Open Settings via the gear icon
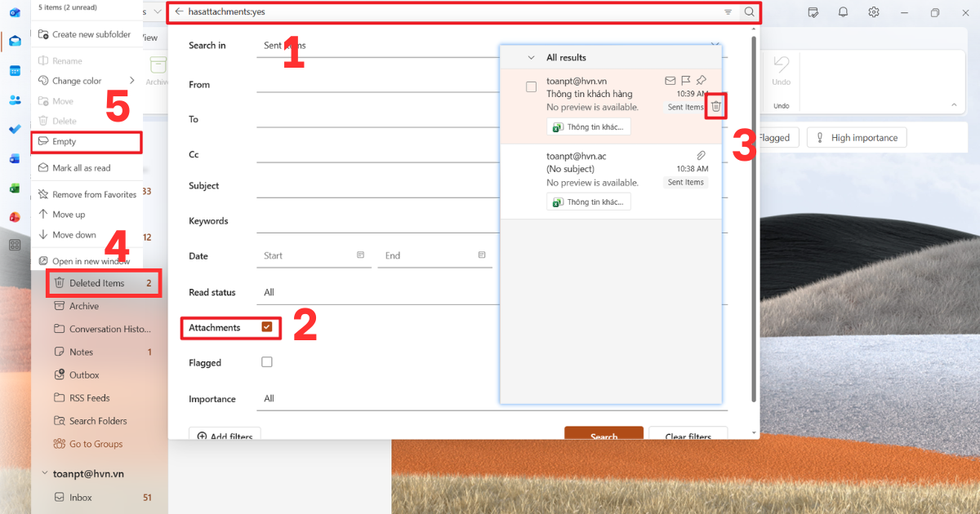Image resolution: width=980 pixels, height=514 pixels. tap(873, 11)
